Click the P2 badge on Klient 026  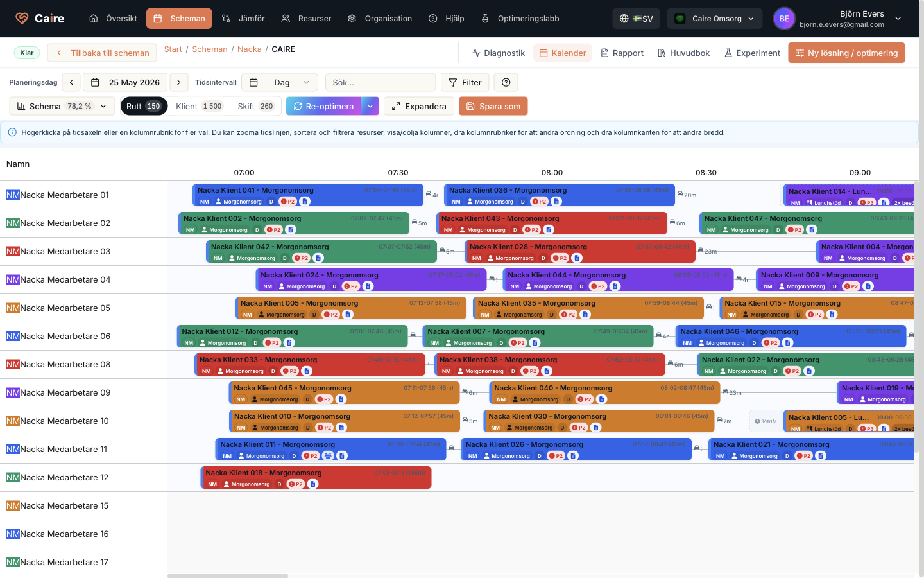[556, 456]
